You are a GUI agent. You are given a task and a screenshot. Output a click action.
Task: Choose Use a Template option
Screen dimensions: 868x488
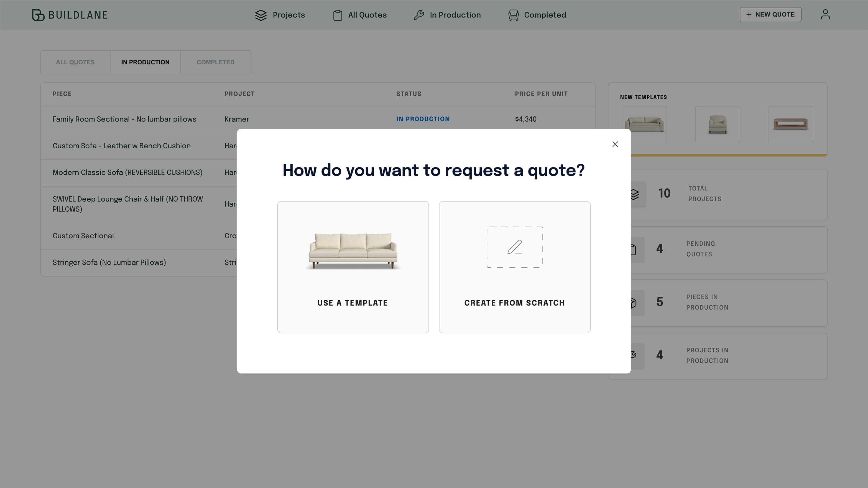(x=353, y=303)
